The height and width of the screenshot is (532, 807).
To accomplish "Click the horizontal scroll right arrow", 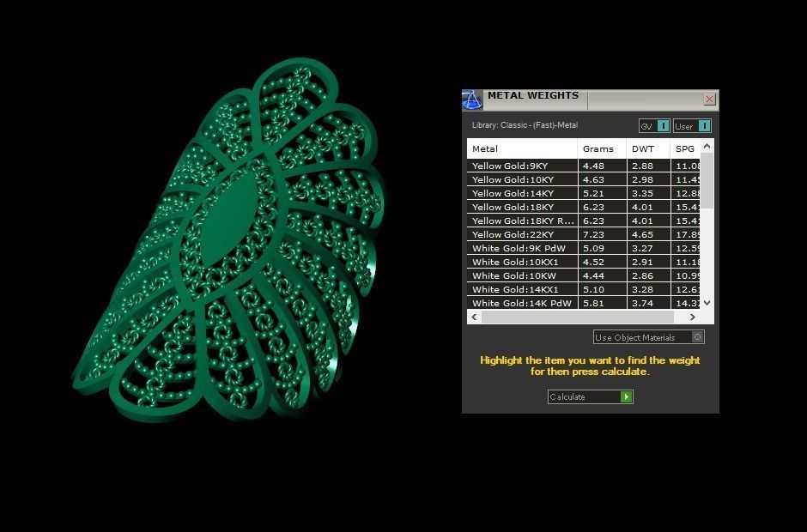I will (x=693, y=317).
